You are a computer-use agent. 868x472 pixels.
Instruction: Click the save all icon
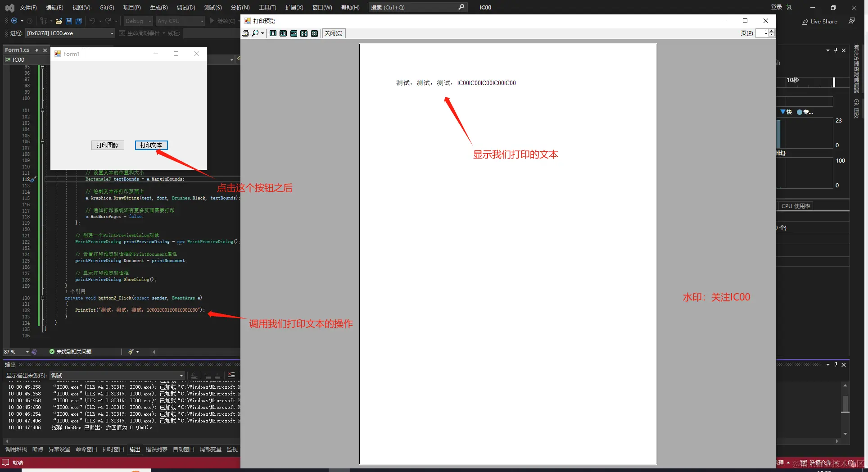click(x=79, y=21)
